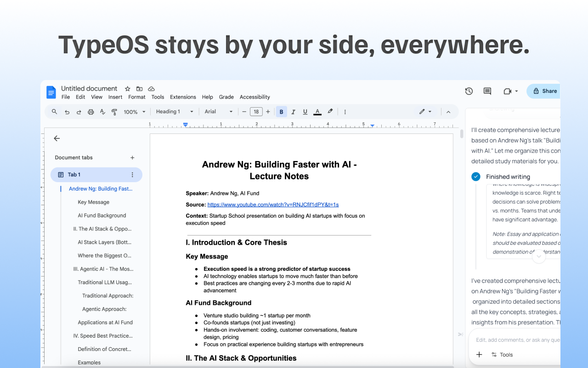Open the Accessibility menu

255,97
